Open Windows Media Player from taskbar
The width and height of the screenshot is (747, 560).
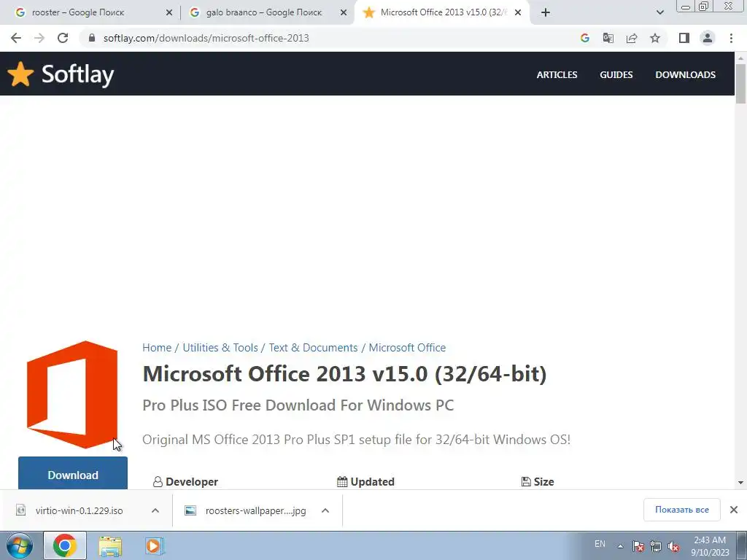coord(154,545)
